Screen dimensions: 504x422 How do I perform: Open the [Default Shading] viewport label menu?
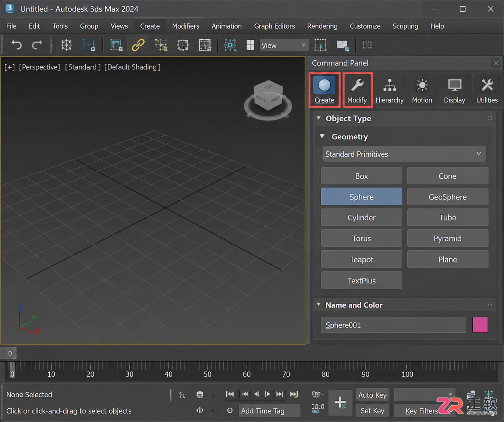tap(132, 67)
